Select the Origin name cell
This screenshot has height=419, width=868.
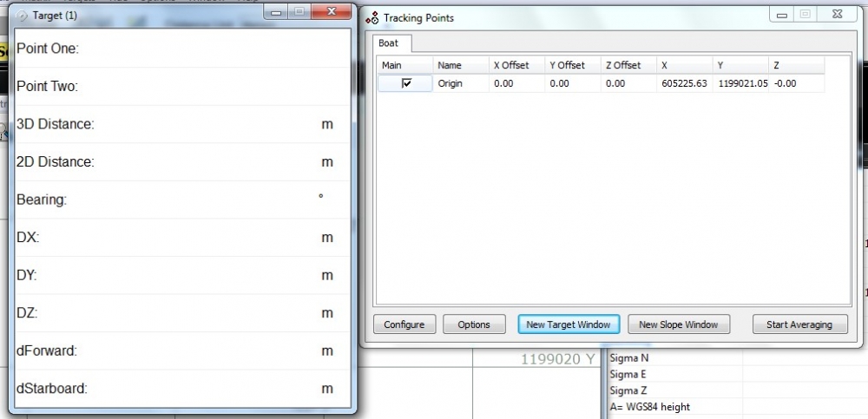click(x=461, y=83)
